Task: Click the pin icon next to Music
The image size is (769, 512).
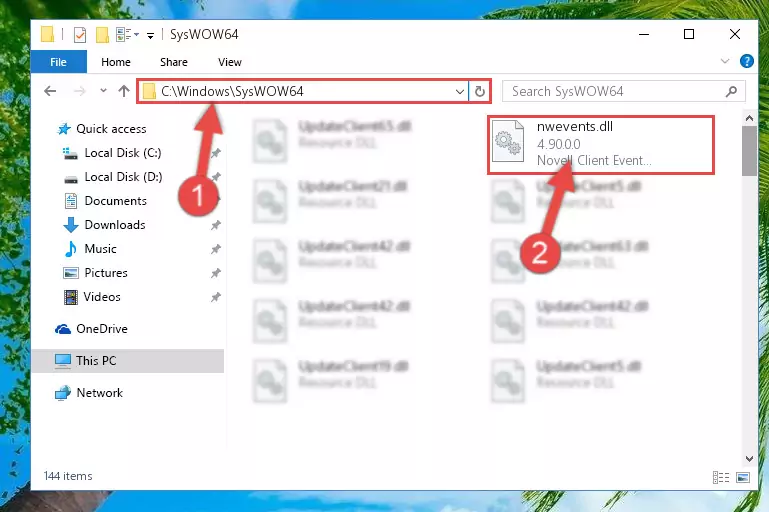Action: (x=215, y=249)
